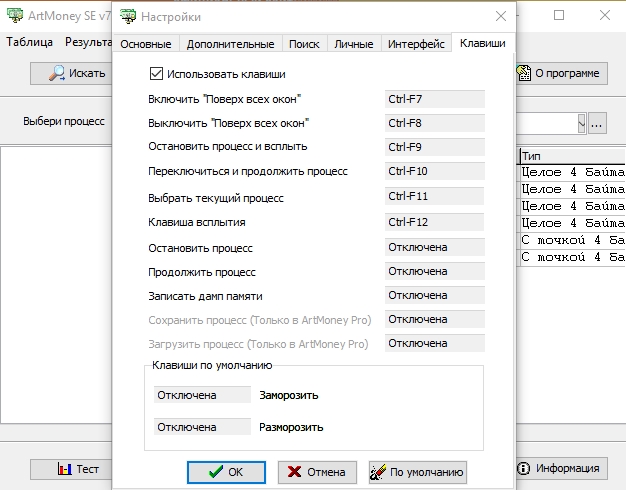Select the Ctrl-F9 hotkey field
Screen dimensions: 626x490
435,147
